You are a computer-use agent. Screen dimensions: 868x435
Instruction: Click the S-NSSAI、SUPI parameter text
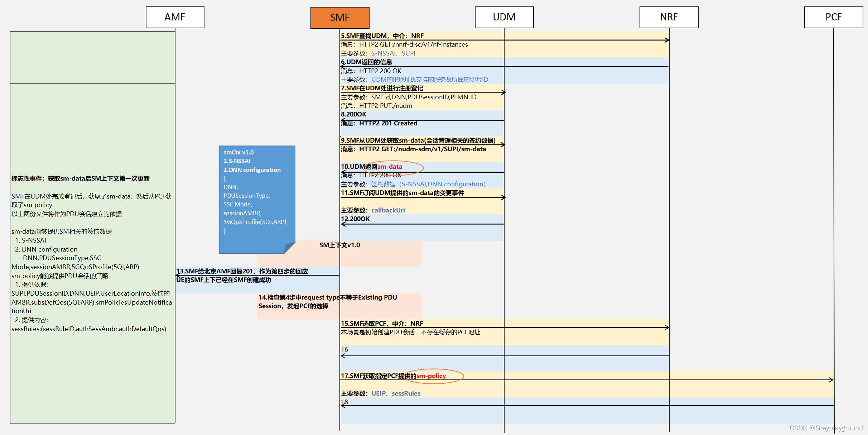pyautogui.click(x=393, y=53)
